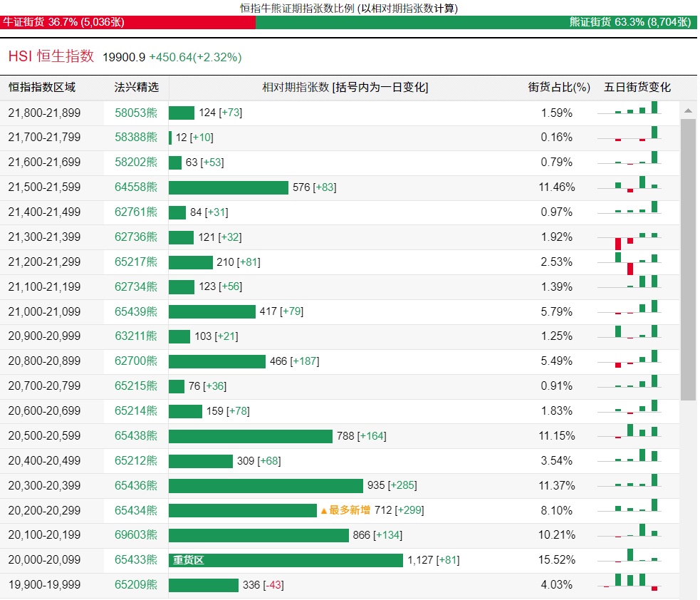Open the 65209熊 warrant link

(x=136, y=585)
